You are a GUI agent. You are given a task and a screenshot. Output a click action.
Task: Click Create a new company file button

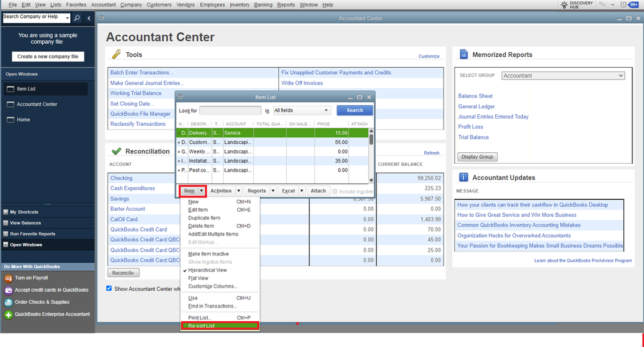click(x=48, y=56)
